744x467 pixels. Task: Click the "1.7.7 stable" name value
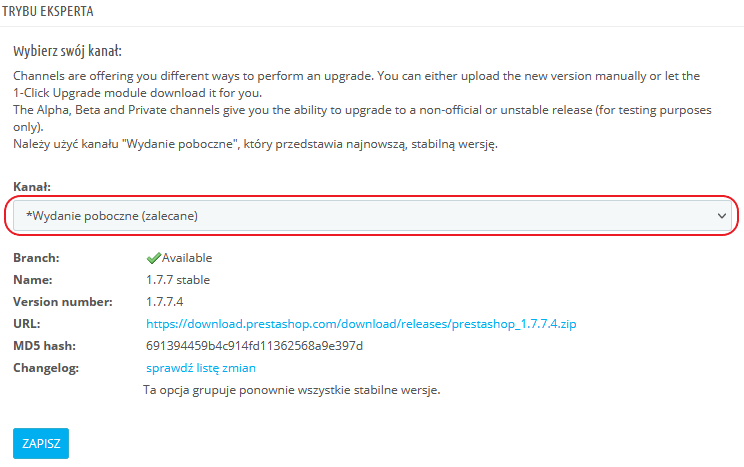tap(178, 280)
